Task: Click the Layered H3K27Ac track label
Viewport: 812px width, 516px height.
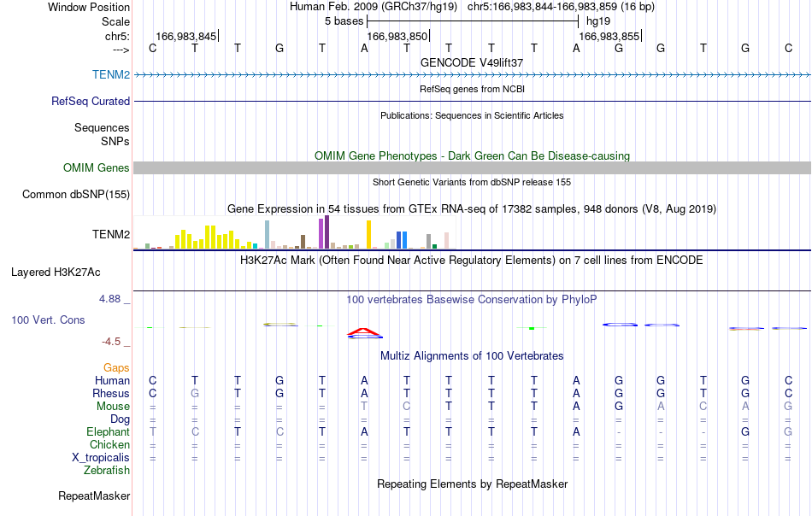Action: 56,273
